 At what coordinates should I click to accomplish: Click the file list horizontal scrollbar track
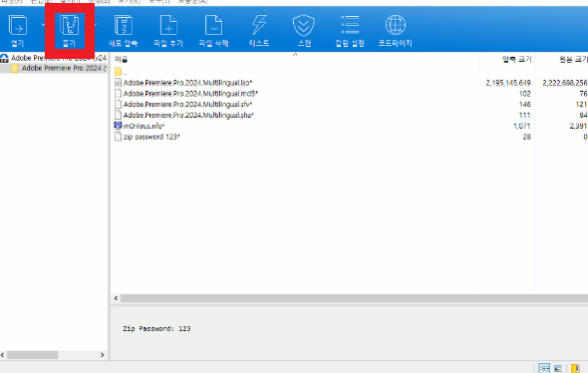(354, 298)
